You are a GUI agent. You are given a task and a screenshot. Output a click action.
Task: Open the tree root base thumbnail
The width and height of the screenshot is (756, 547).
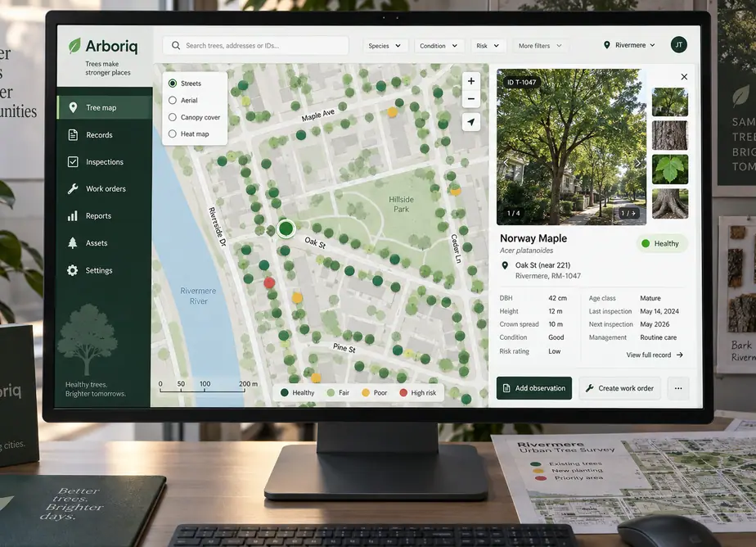pos(670,204)
